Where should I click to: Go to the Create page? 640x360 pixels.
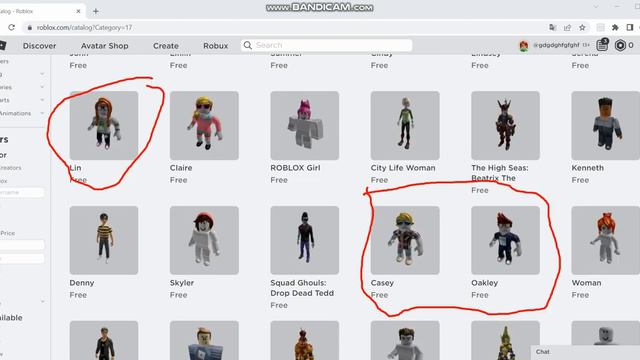166,46
